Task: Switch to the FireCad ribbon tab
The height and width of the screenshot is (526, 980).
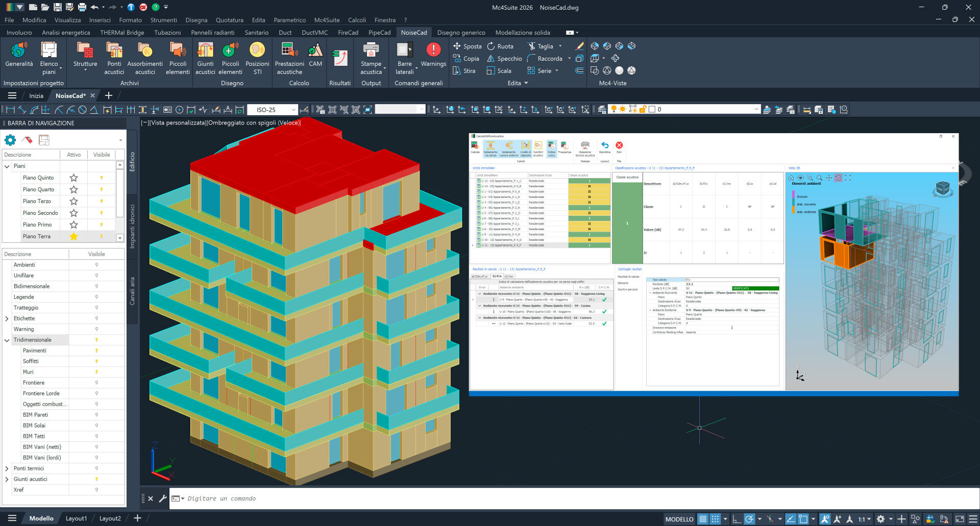Action: [x=348, y=33]
